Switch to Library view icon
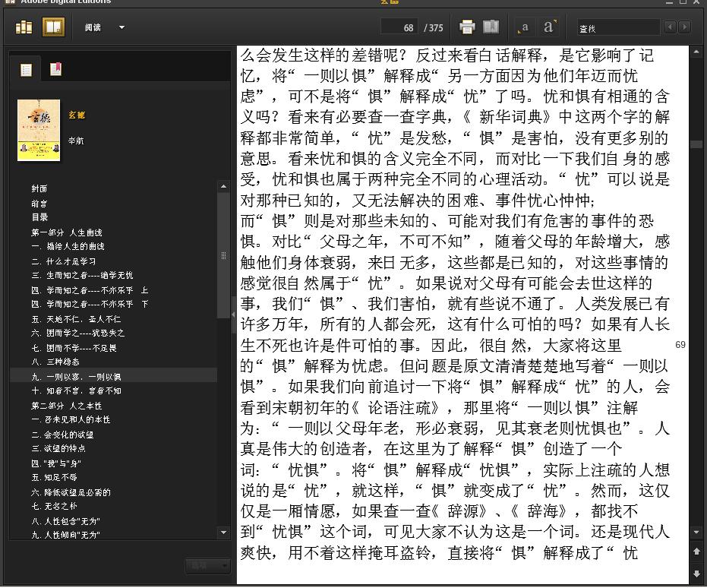Screen dimensions: 707x588 pos(24,27)
